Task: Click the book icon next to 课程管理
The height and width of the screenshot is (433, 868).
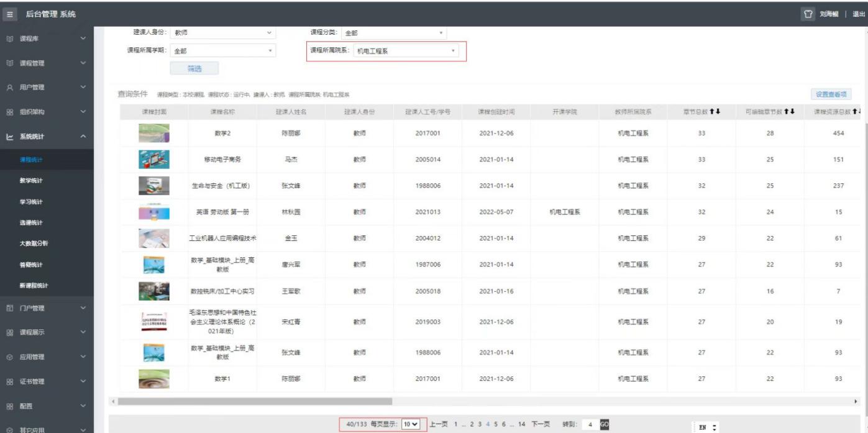Action: click(10, 63)
